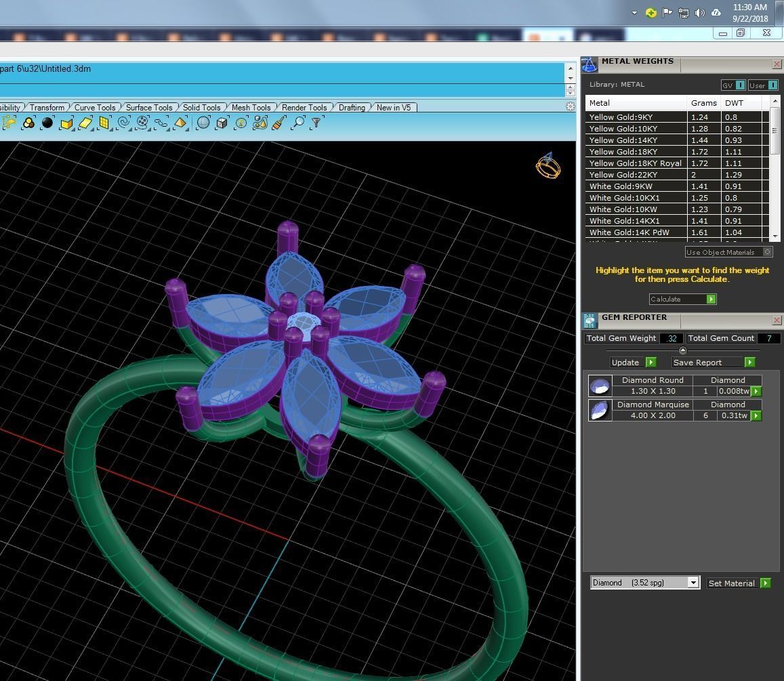Collapse the Gem Reporter totals with round arrow
The width and height of the screenshot is (784, 681).
click(x=683, y=350)
